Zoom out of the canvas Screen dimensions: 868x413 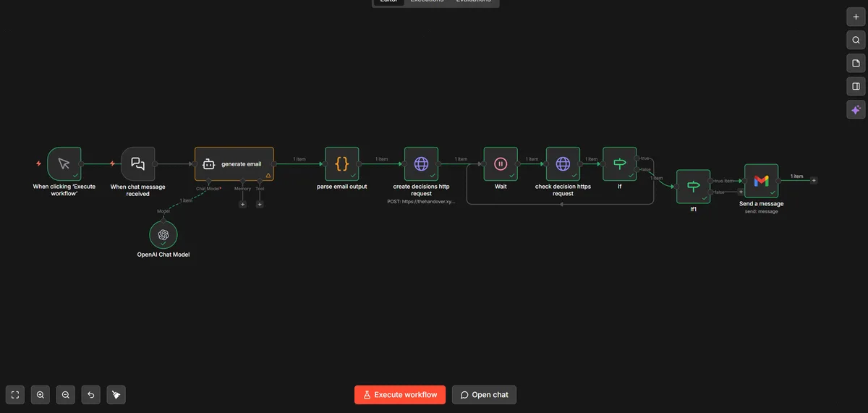click(66, 395)
